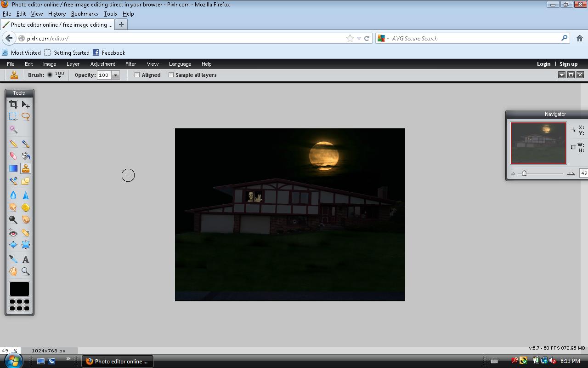Open the Brush size picker dropdown
The image size is (588, 368).
pyautogui.click(x=60, y=75)
